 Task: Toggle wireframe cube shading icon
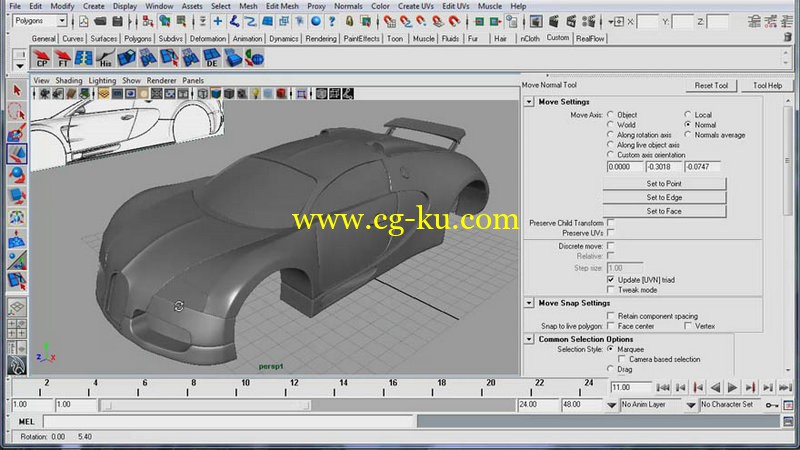click(203, 94)
